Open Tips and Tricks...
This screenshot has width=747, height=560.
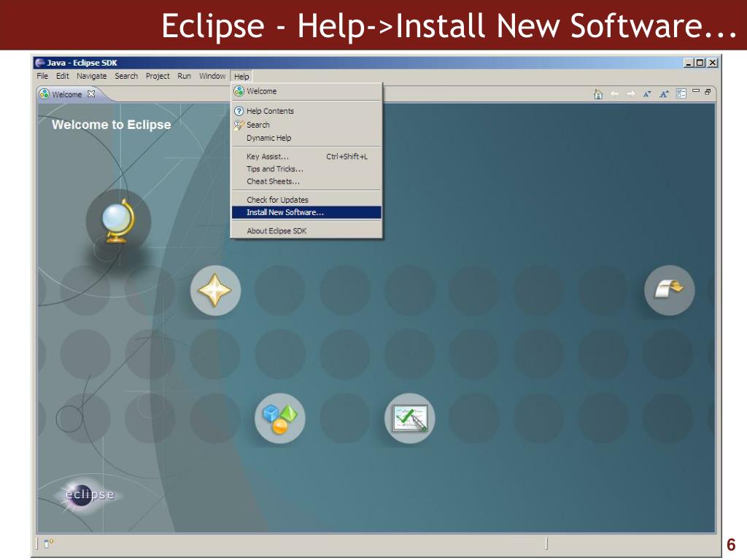[306, 169]
